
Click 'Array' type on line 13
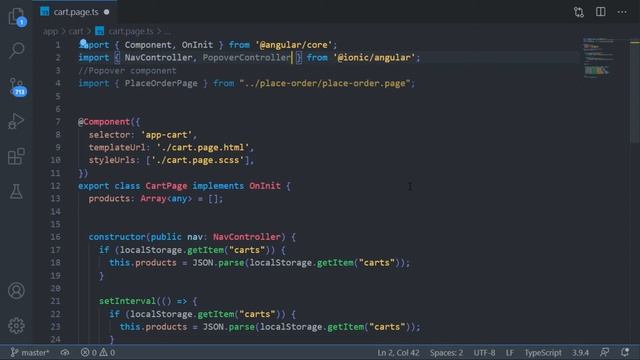click(153, 199)
